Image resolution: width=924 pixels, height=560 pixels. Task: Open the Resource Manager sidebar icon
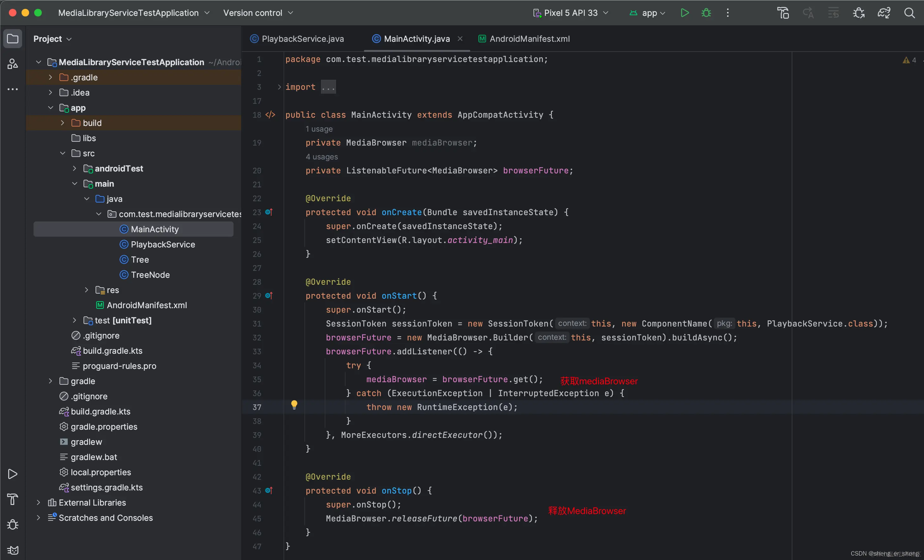pyautogui.click(x=12, y=64)
